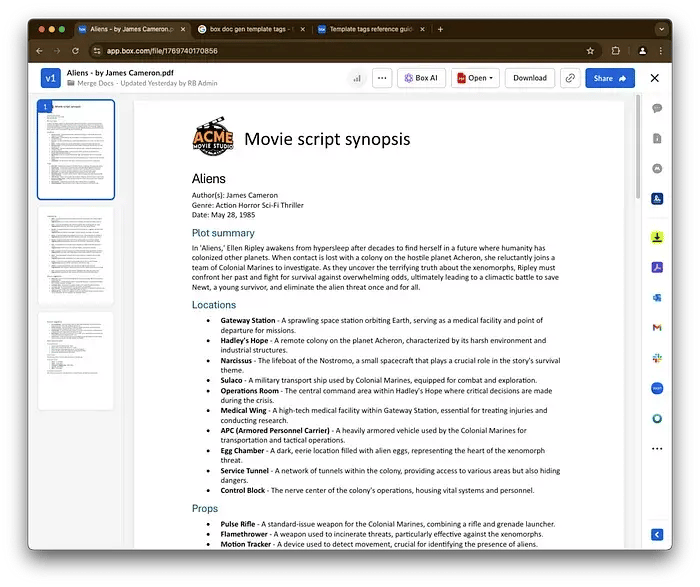Select the third page thumbnail
This screenshot has height=587, width=700.
coord(76,361)
